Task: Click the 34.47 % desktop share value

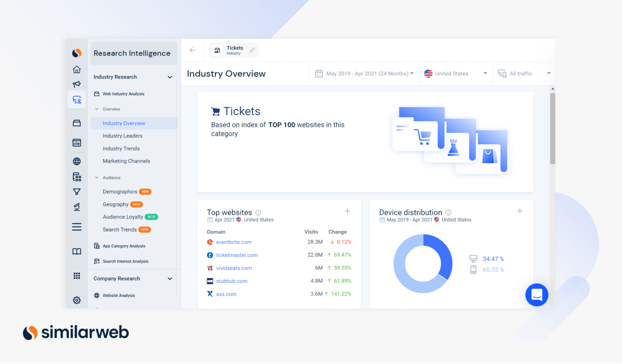Action: [x=493, y=259]
